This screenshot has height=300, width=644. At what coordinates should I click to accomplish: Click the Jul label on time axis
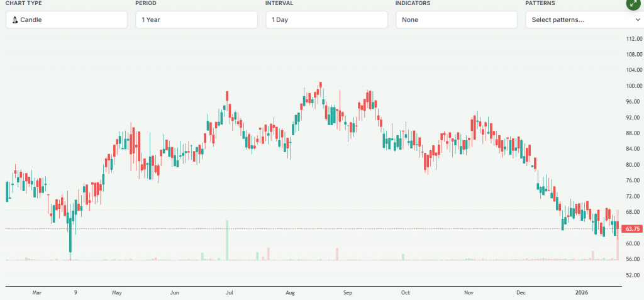pos(230,293)
